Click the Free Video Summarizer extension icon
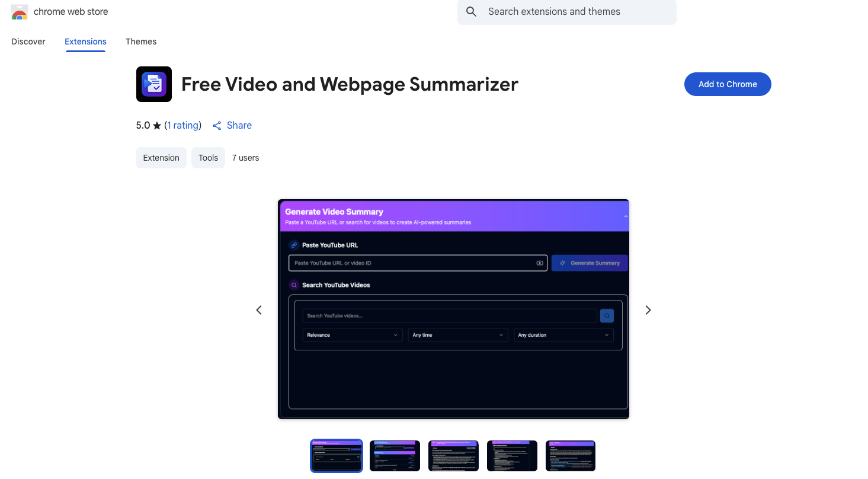 tap(154, 84)
